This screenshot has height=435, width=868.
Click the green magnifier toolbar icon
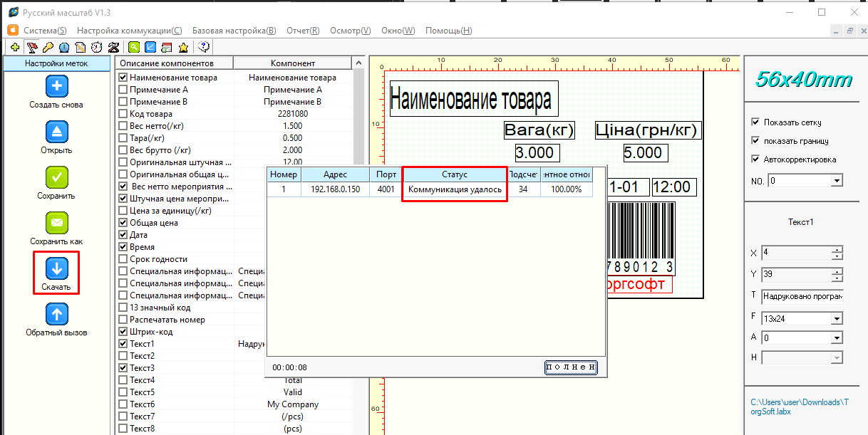point(133,48)
